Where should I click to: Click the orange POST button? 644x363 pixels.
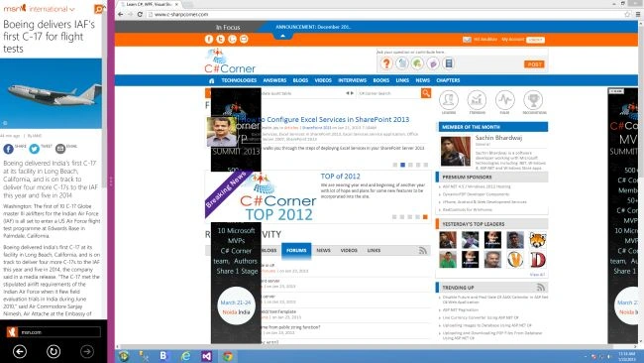click(x=534, y=64)
